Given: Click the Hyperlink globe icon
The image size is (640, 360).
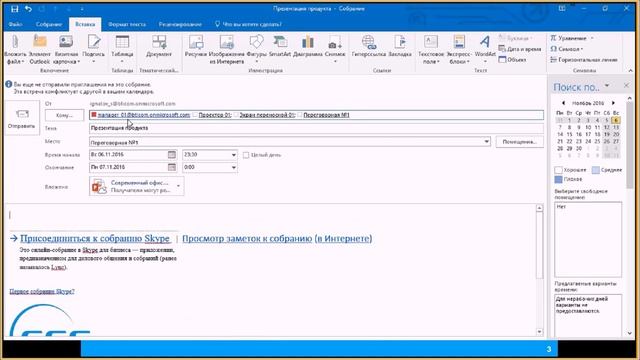Looking at the screenshot, I should click(x=369, y=42).
